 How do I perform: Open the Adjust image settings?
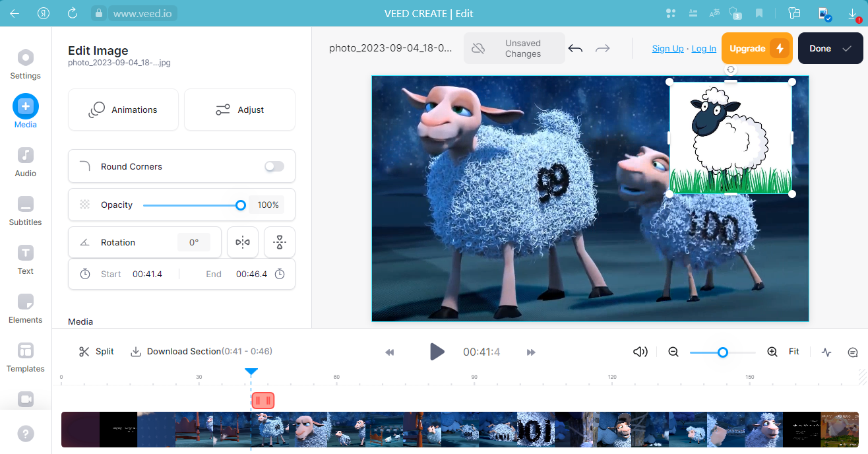[239, 110]
